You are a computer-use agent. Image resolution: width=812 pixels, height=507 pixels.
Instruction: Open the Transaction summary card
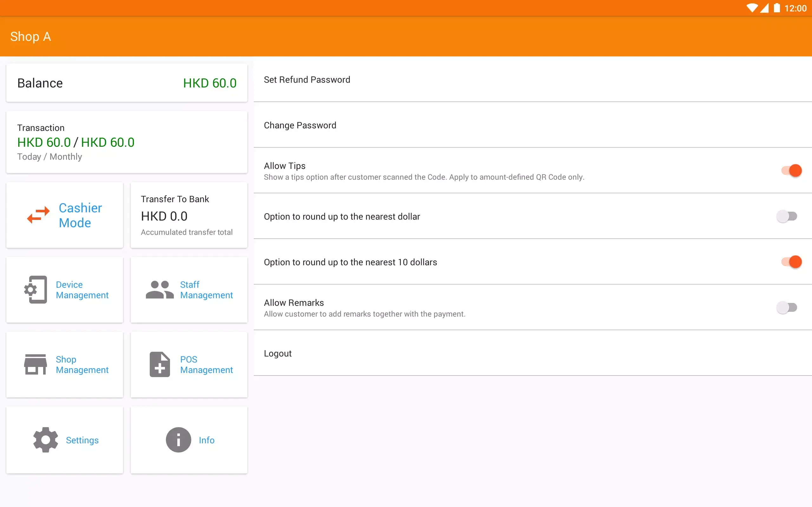point(127,142)
